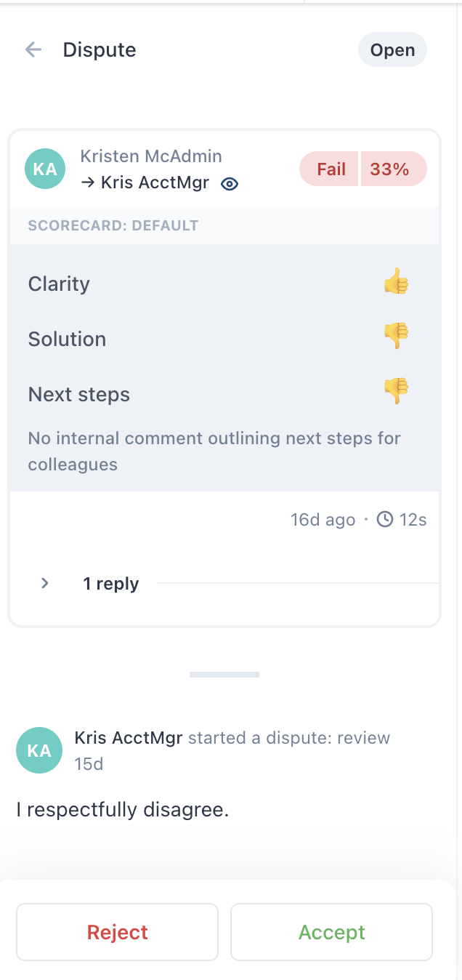Click the clock icon beside 12s

(x=385, y=520)
